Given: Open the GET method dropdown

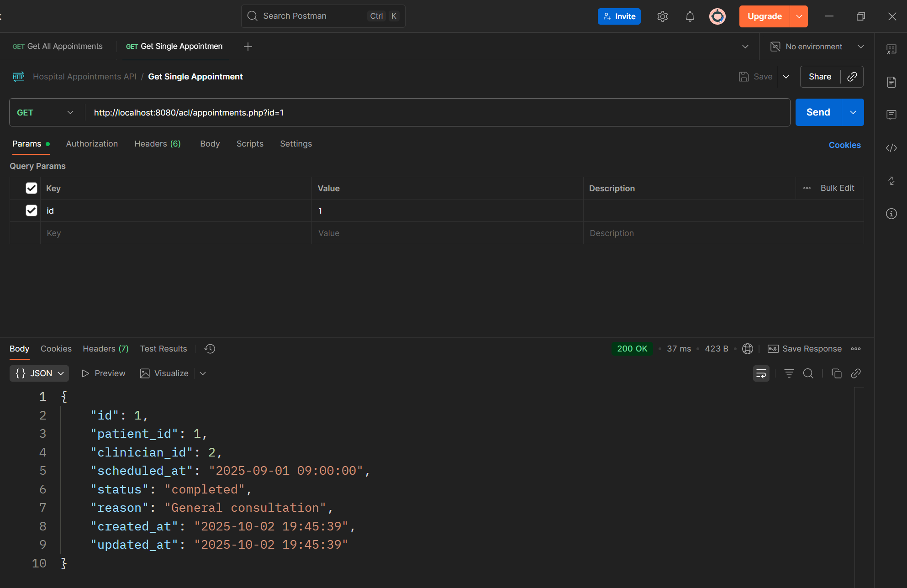Looking at the screenshot, I should [x=45, y=112].
